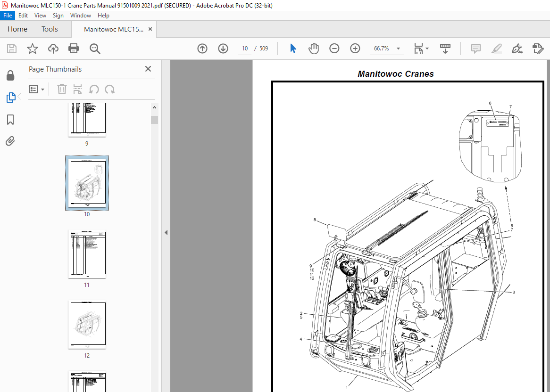This screenshot has height=392, width=550.
Task: Click the thumbnails scrollbar handle
Action: pos(154,120)
